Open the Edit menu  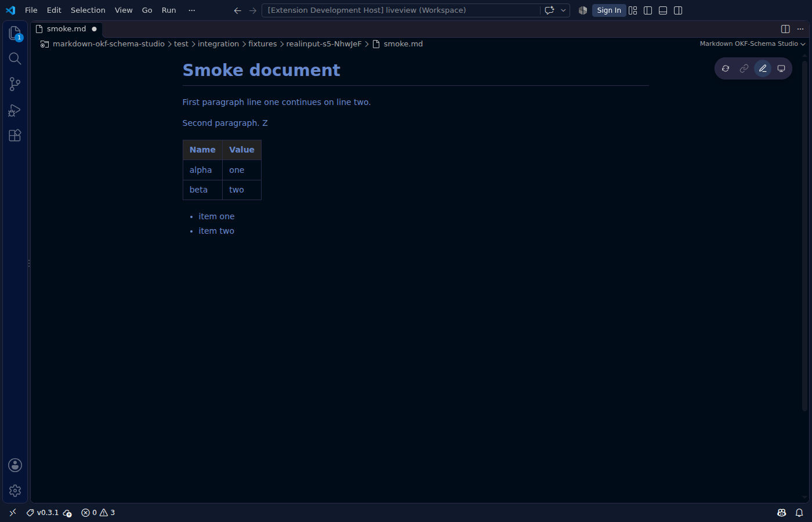coord(54,10)
